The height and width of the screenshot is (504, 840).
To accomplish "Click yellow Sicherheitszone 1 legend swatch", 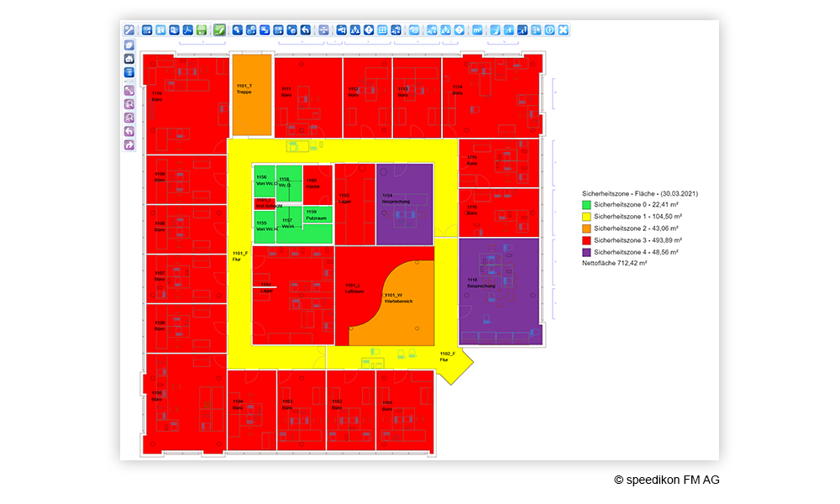I will point(586,217).
